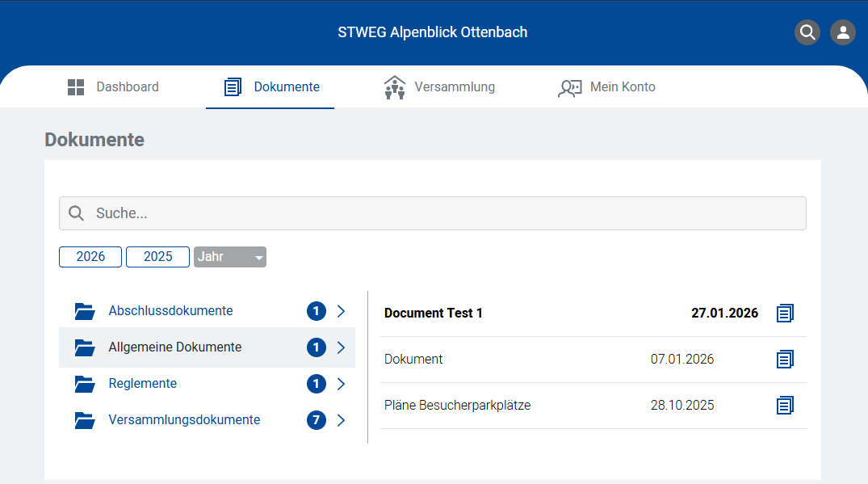Viewport: 868px width, 484px height.
Task: Filter documents by year 2025
Action: coord(157,257)
